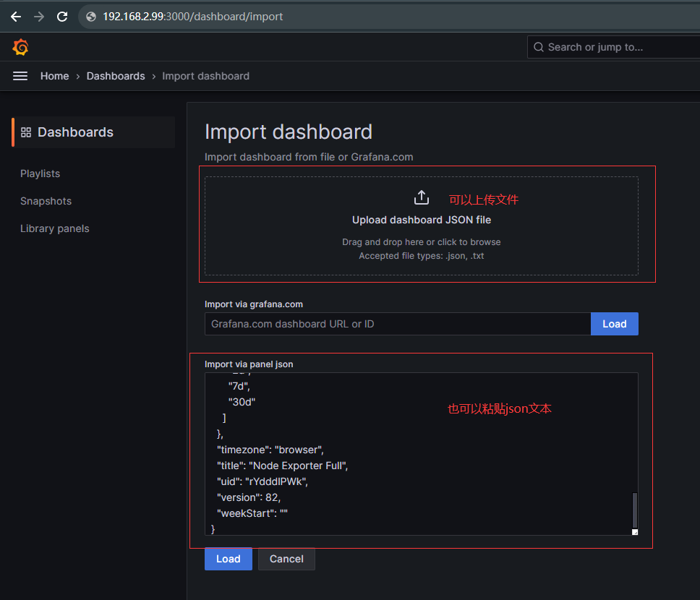Cancel the dashboard import
Screen dimensions: 700x600
(286, 559)
